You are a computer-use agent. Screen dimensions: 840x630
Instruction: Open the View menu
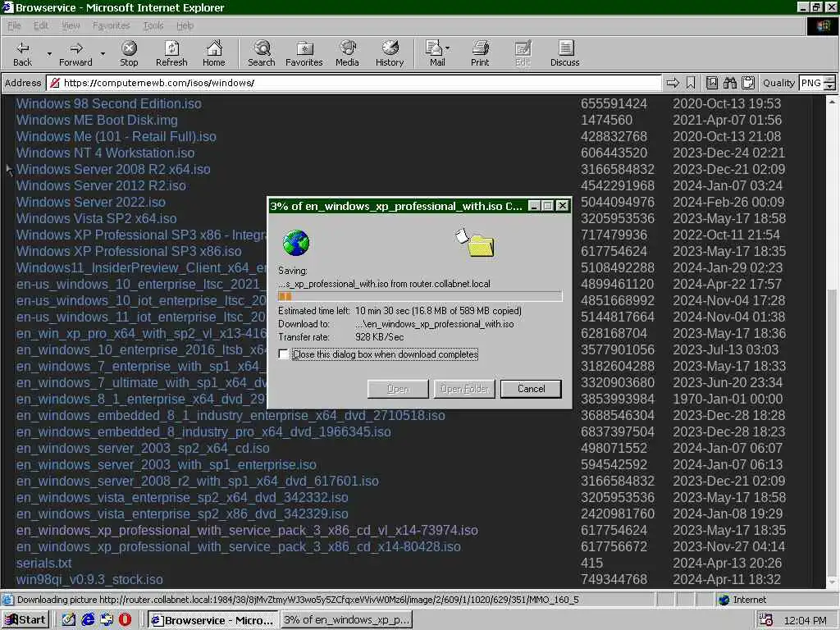[x=71, y=25]
